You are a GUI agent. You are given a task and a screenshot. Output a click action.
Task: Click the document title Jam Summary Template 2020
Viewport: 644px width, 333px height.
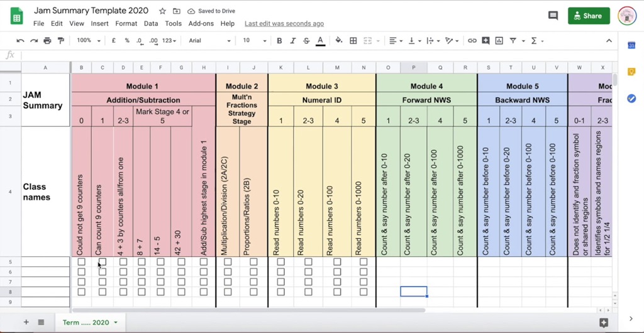click(x=91, y=11)
